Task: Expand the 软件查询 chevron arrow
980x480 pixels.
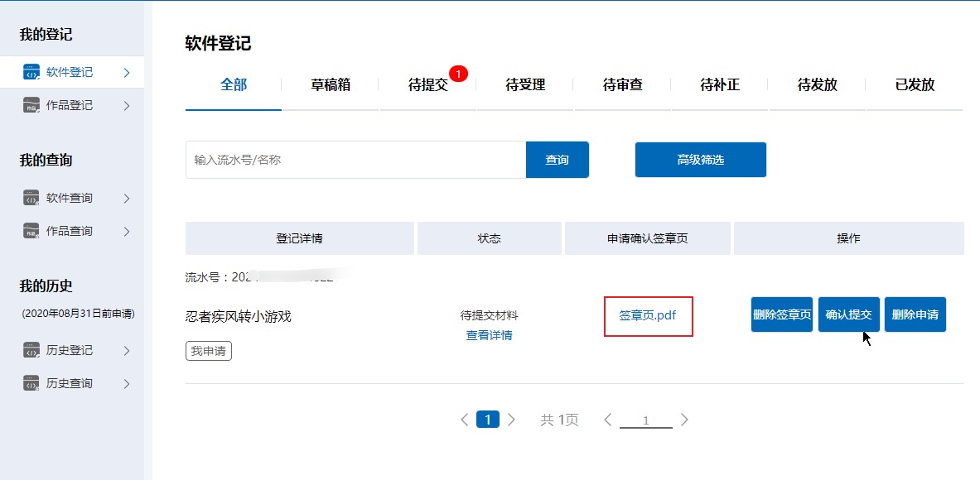Action: (127, 199)
